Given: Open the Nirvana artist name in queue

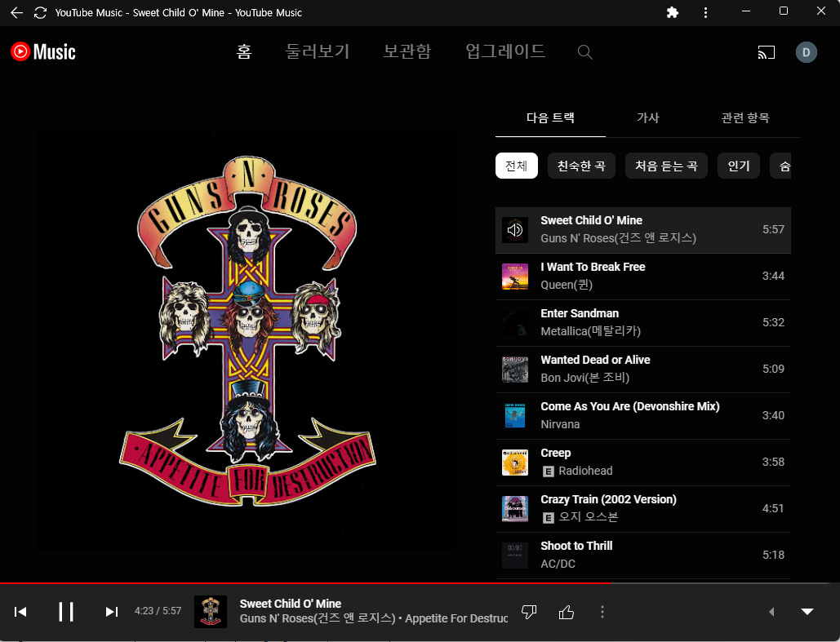Looking at the screenshot, I should [x=560, y=425].
